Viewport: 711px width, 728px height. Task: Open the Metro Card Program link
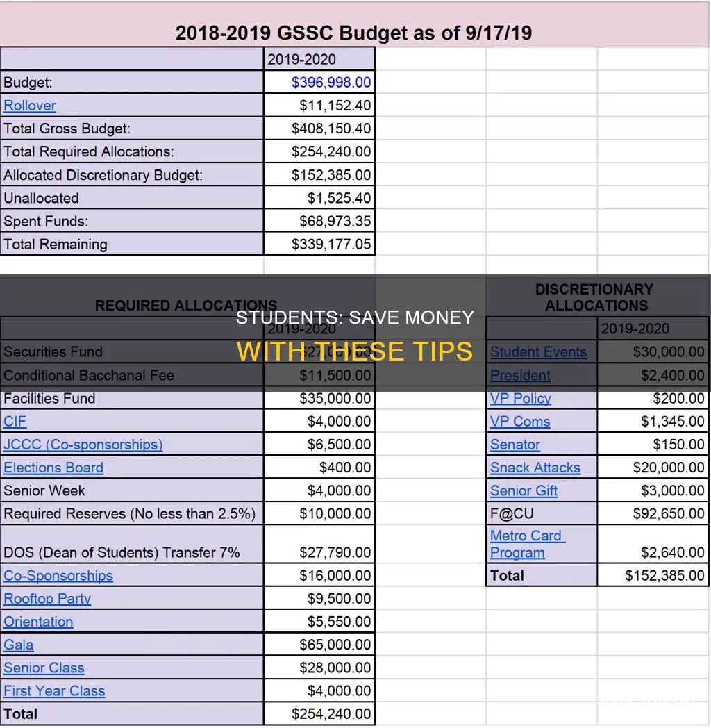[528, 544]
